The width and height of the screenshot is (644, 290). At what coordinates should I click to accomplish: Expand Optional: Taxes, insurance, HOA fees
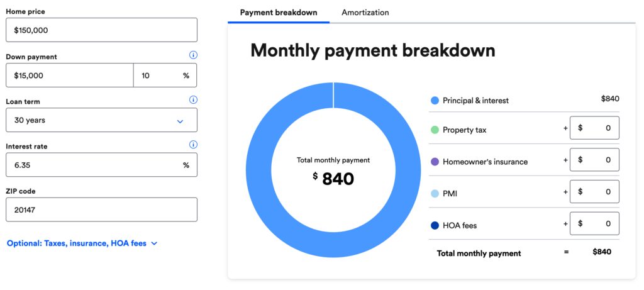(82, 243)
